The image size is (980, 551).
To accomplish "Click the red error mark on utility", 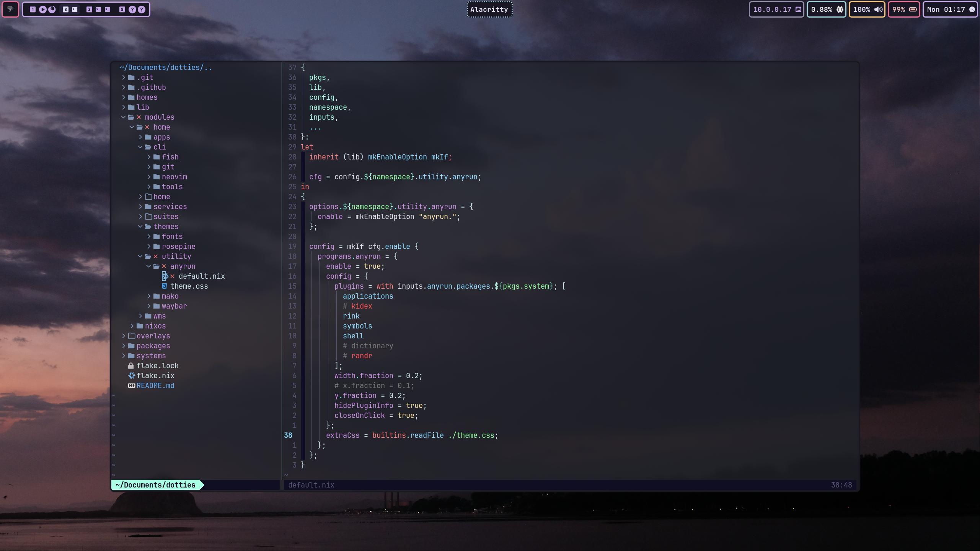I will coord(155,256).
